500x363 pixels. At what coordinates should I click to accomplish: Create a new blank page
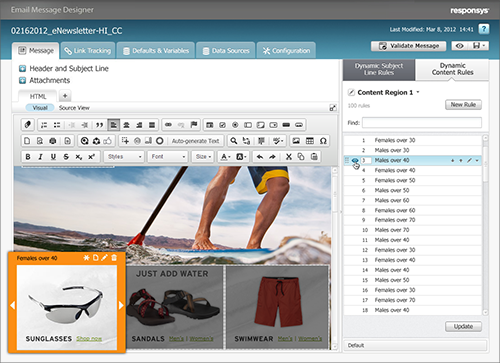pyautogui.click(x=27, y=141)
